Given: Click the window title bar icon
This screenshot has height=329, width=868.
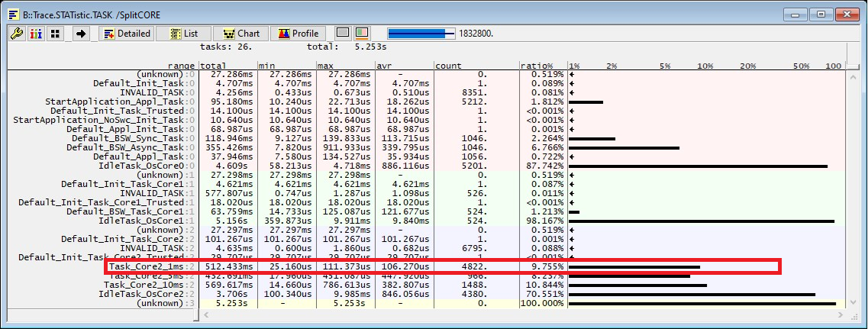Looking at the screenshot, I should pos(13,13).
